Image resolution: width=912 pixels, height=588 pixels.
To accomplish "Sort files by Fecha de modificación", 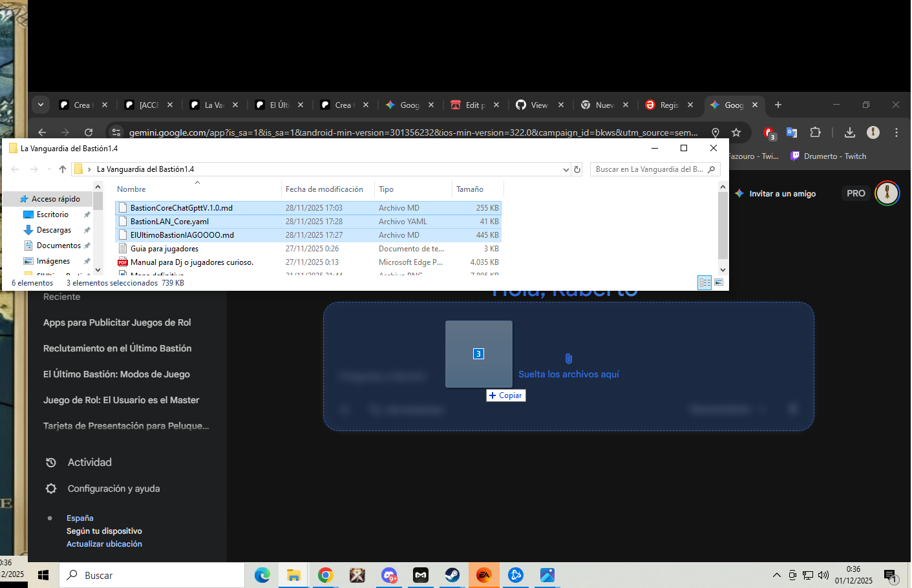I will 324,189.
